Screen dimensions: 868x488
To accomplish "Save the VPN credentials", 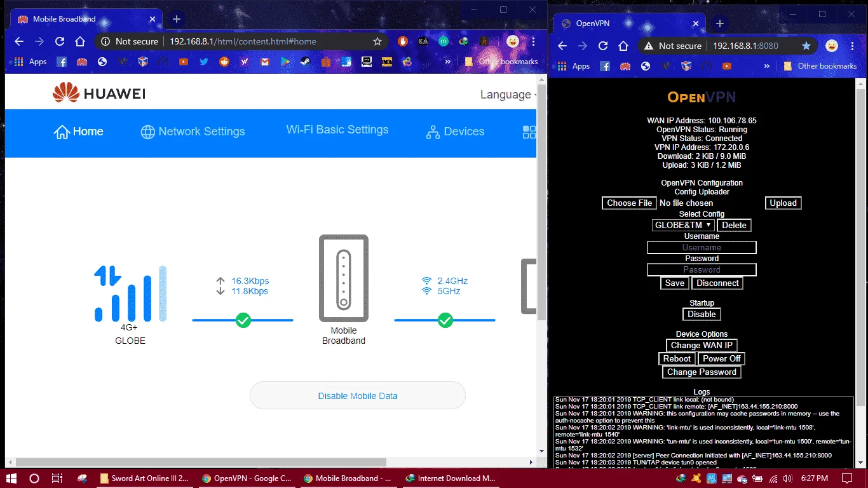I will coord(675,283).
